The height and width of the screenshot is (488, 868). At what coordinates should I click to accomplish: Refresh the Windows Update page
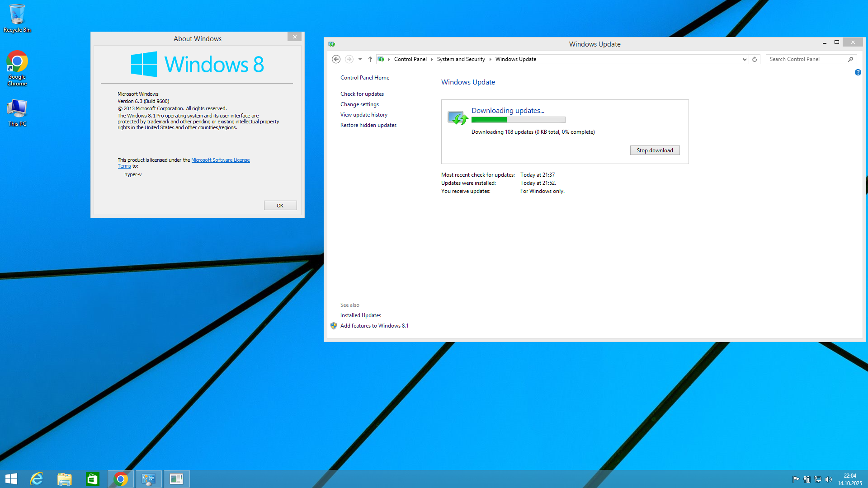[755, 59]
